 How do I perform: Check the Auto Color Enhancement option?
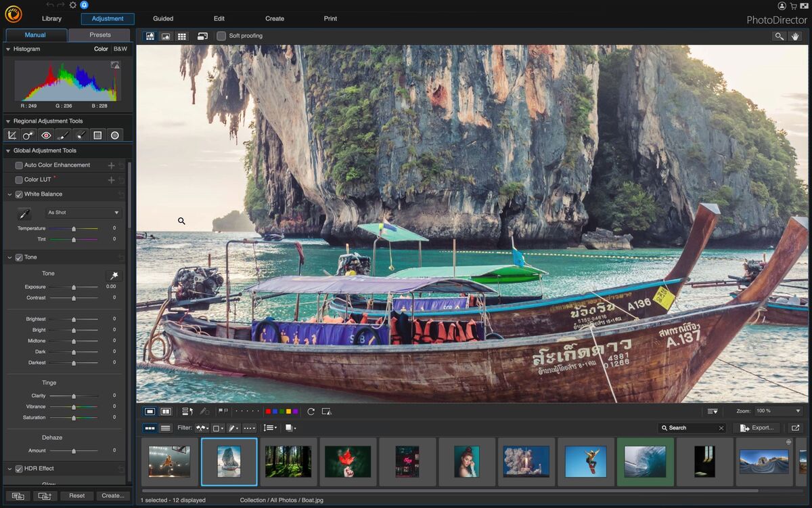click(19, 165)
